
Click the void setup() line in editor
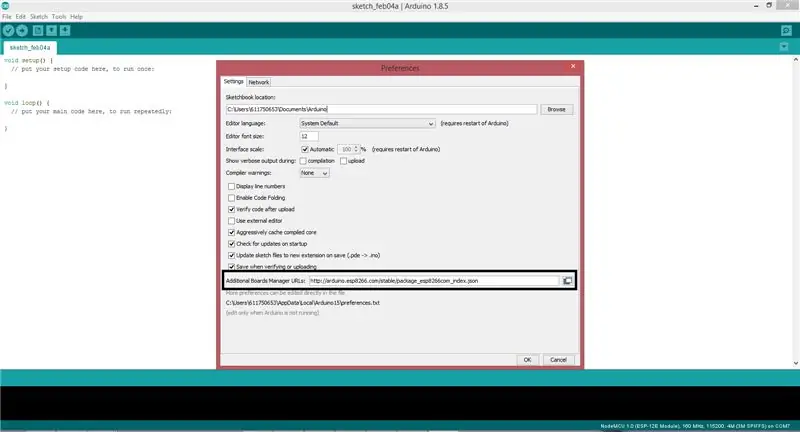click(x=29, y=60)
